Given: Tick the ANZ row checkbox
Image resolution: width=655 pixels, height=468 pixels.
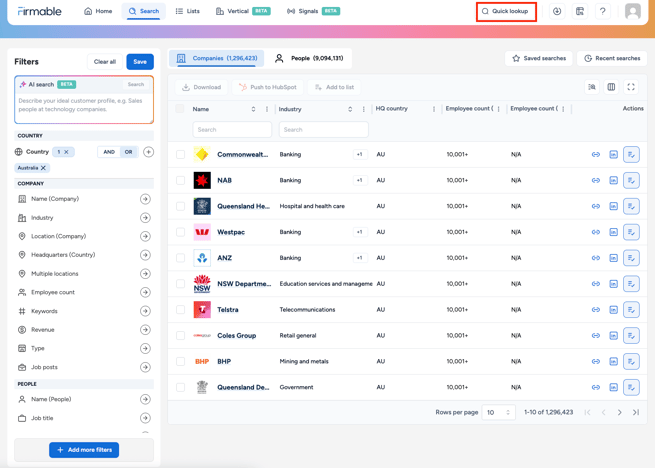Looking at the screenshot, I should 180,258.
